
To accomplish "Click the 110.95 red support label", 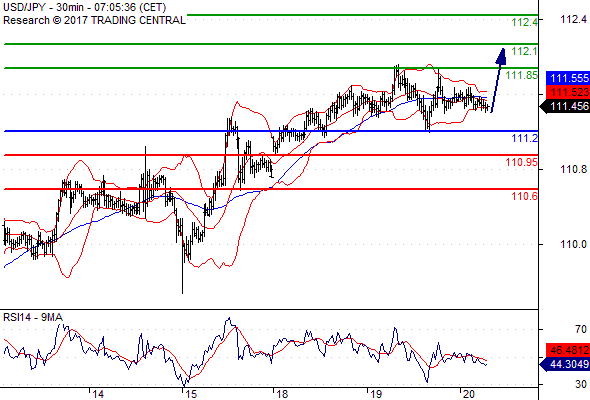I will pyautogui.click(x=522, y=162).
